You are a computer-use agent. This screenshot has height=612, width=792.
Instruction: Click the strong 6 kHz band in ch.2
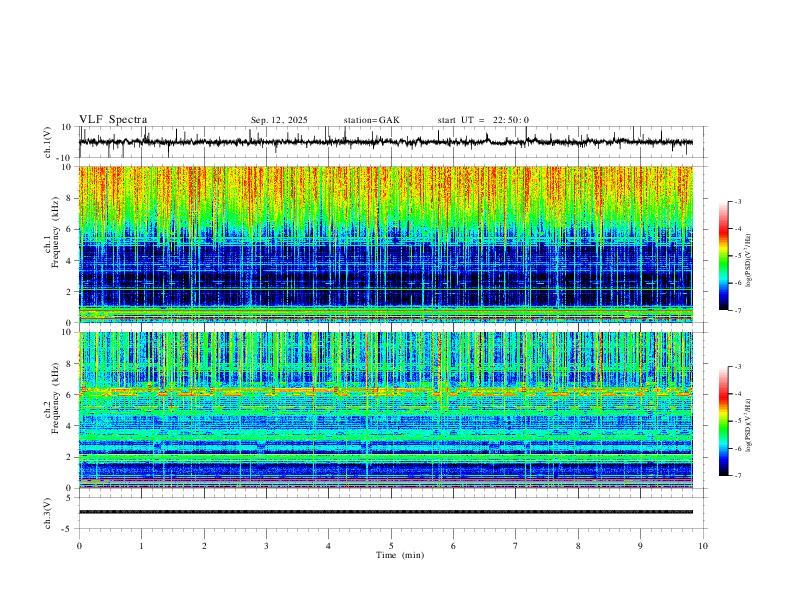pyautogui.click(x=385, y=391)
